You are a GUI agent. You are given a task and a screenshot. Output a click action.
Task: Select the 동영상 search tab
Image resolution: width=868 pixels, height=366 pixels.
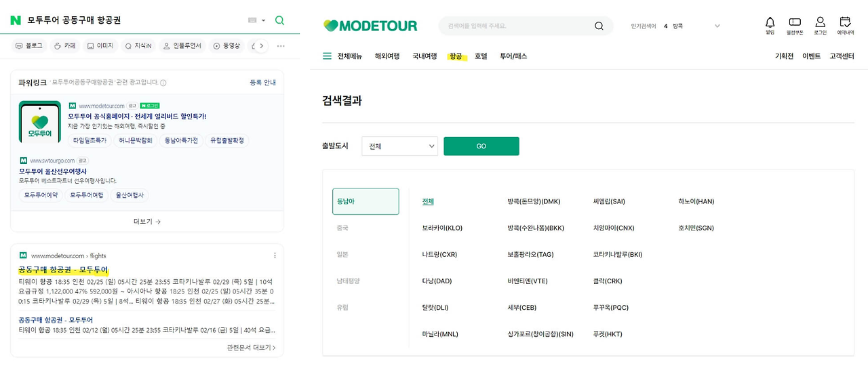[227, 45]
